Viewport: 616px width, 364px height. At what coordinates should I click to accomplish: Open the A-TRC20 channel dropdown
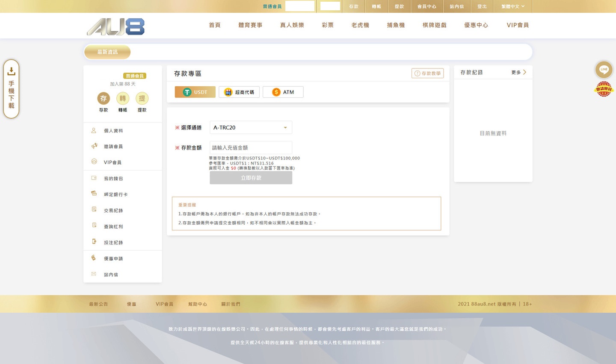coord(251,127)
